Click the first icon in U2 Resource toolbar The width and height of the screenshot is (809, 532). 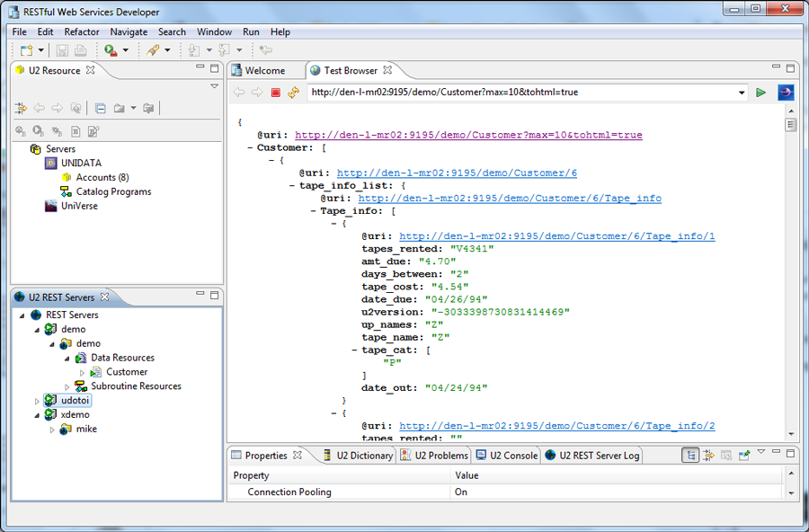[21, 108]
